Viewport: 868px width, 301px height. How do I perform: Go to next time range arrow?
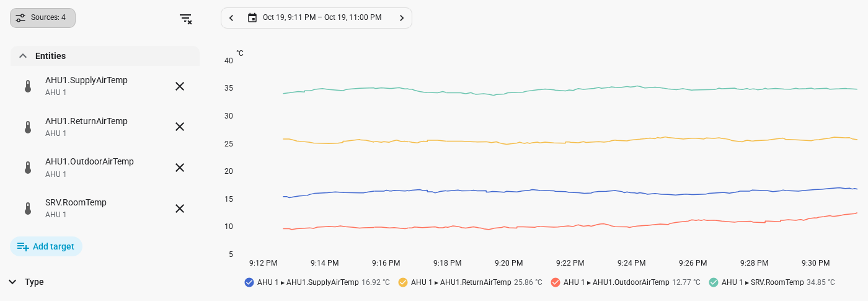pyautogui.click(x=402, y=18)
